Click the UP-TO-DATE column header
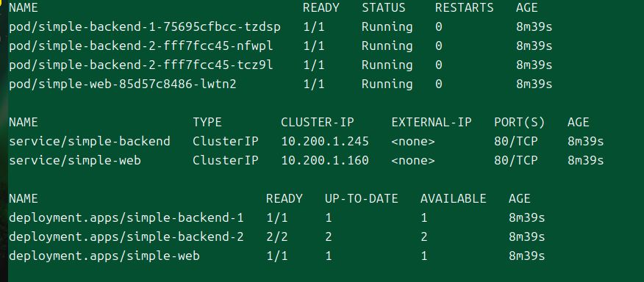This screenshot has height=282, width=644. pos(362,199)
